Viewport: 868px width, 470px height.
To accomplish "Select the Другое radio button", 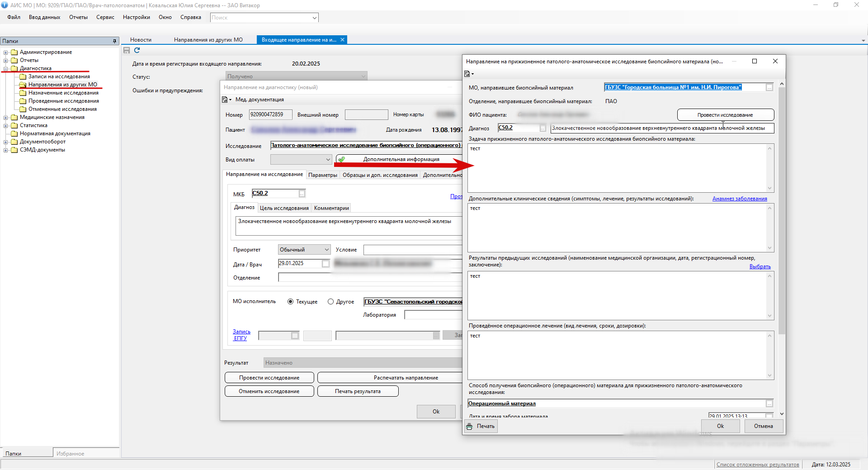I will [330, 302].
